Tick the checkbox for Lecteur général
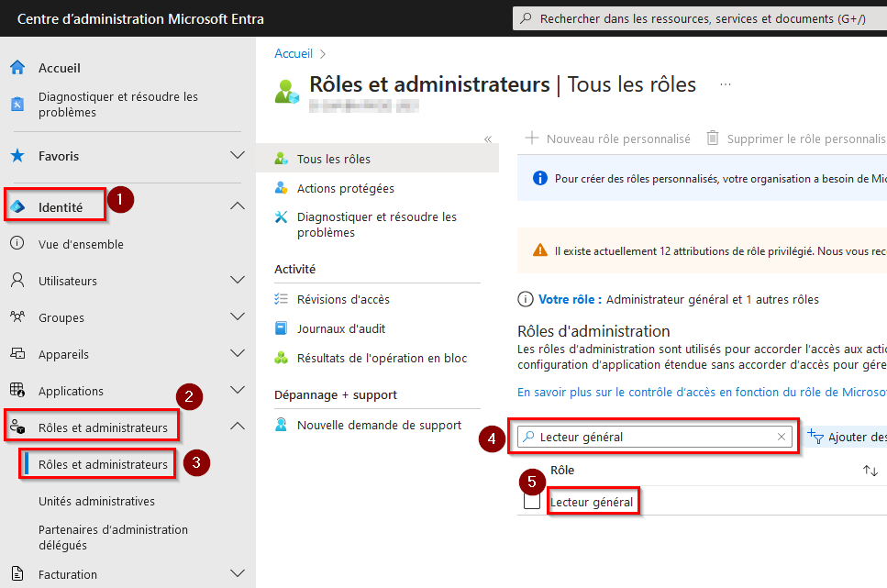The height and width of the screenshot is (588, 887). (532, 502)
